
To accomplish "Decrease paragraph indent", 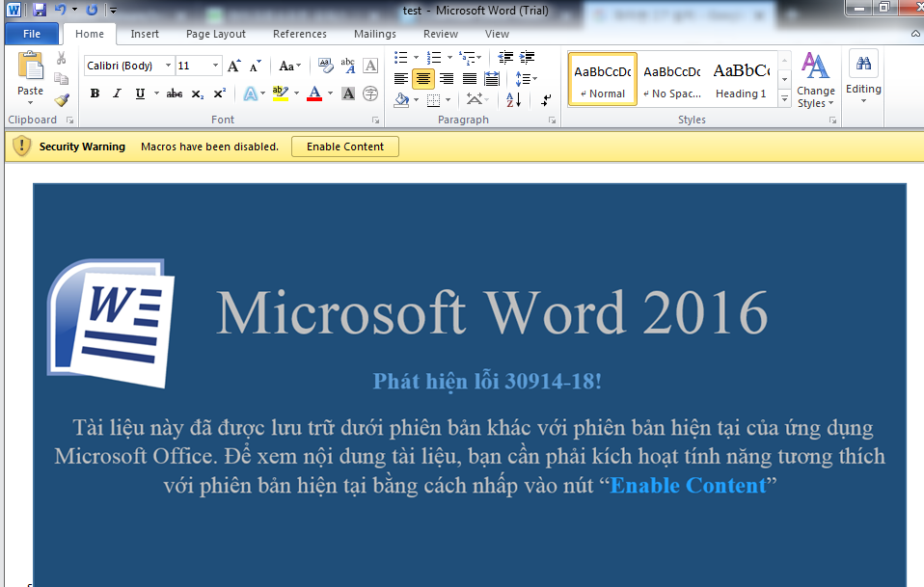I will coord(505,57).
